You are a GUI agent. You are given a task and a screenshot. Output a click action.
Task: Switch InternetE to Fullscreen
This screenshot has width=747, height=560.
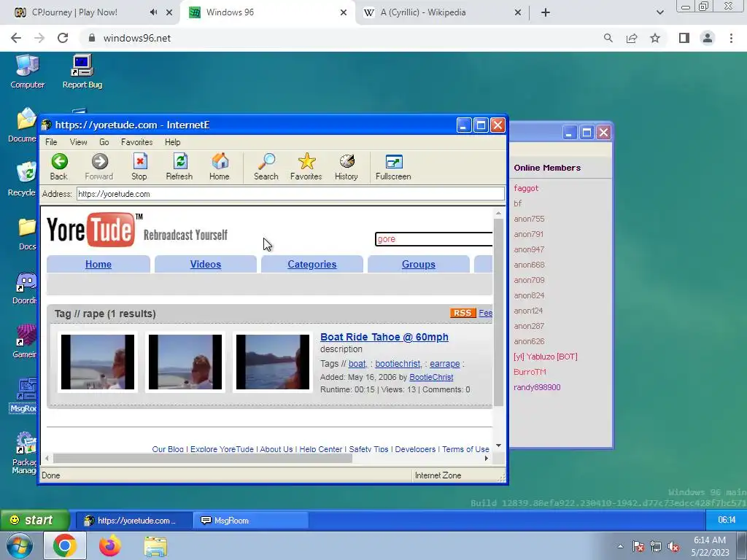393,167
